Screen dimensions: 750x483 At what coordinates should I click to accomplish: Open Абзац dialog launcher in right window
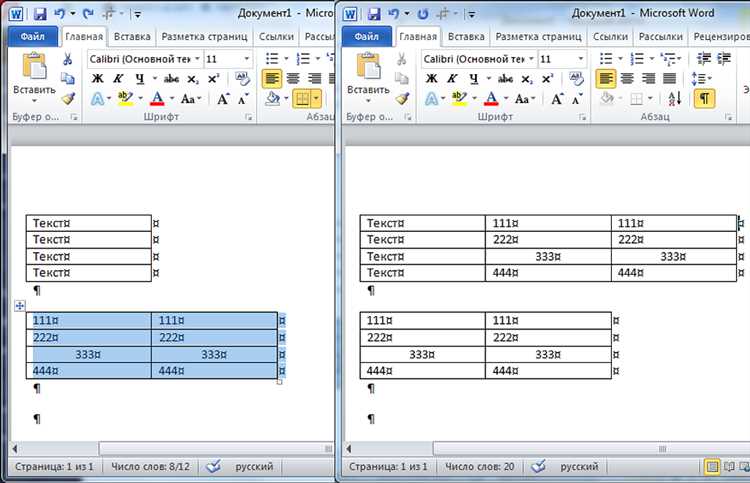[728, 117]
